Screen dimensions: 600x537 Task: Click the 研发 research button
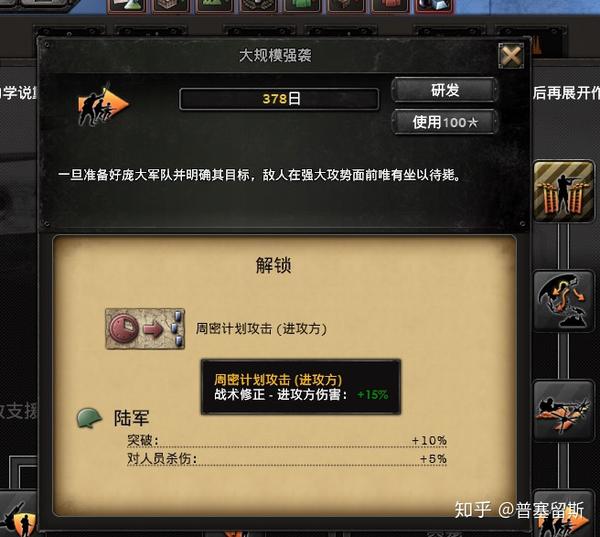pos(445,90)
